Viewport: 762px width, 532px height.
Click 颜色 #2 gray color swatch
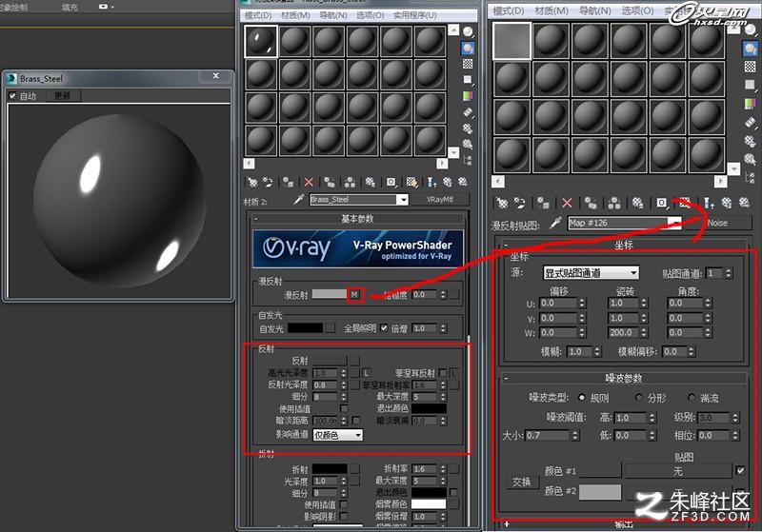click(x=600, y=492)
